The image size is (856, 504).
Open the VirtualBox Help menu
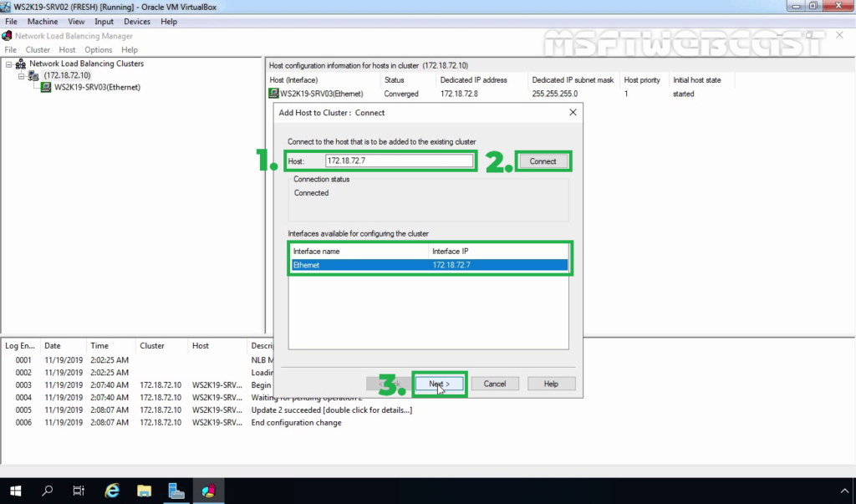[169, 21]
